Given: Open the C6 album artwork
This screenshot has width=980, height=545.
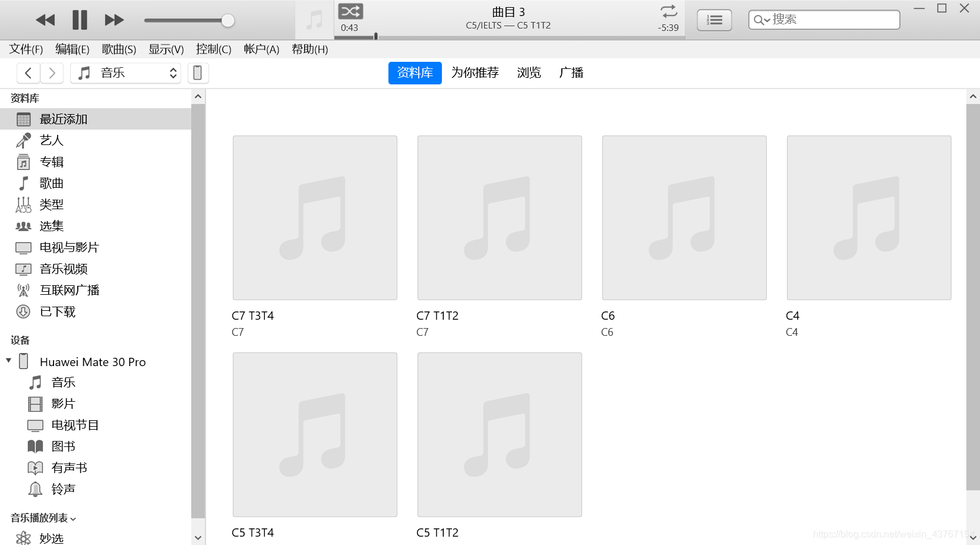Looking at the screenshot, I should click(x=684, y=218).
